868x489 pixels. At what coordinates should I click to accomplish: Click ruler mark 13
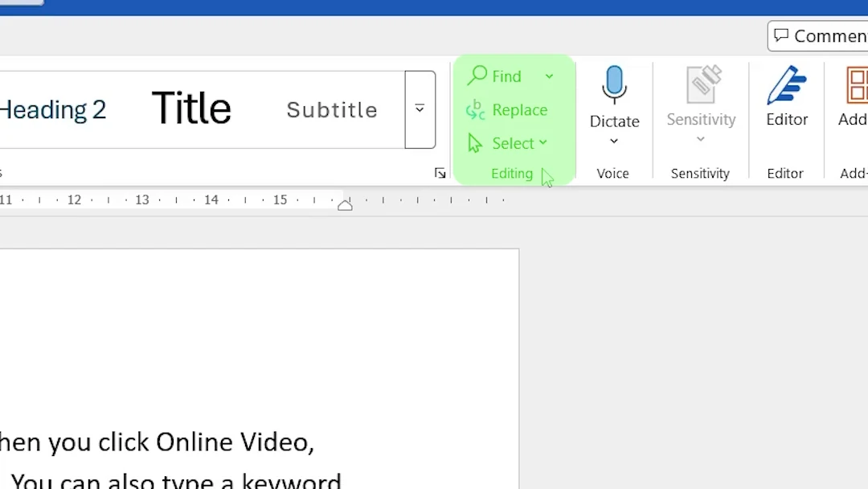(x=142, y=200)
